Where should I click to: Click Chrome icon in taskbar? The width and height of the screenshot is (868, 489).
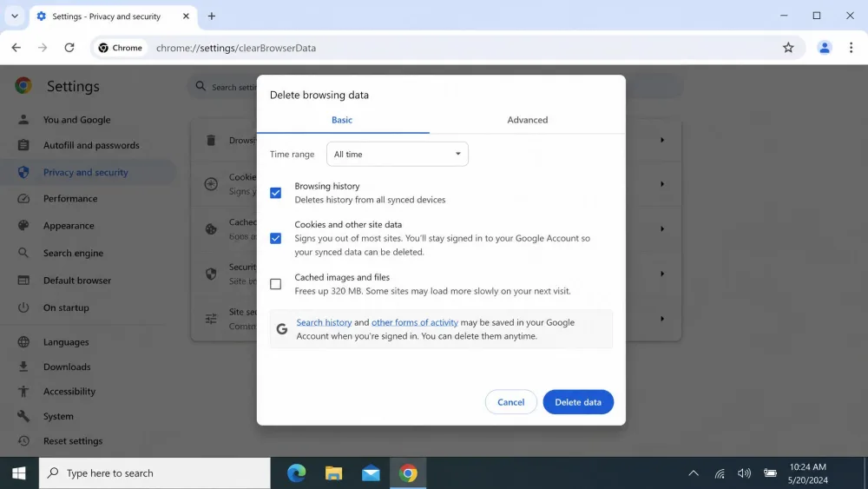[x=408, y=473]
